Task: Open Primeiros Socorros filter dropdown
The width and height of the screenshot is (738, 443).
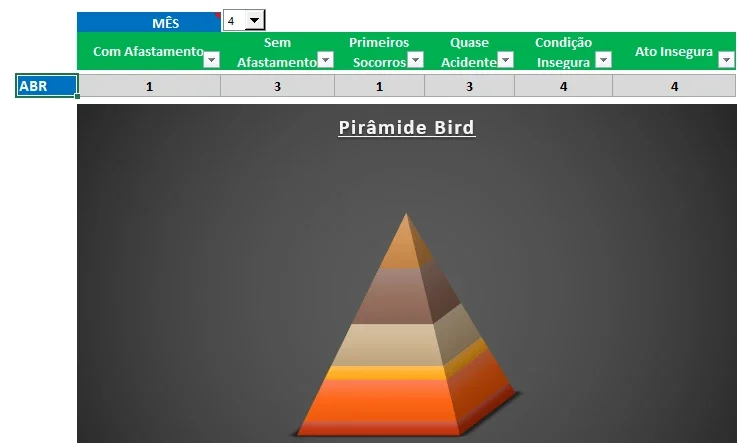Action: (x=415, y=60)
